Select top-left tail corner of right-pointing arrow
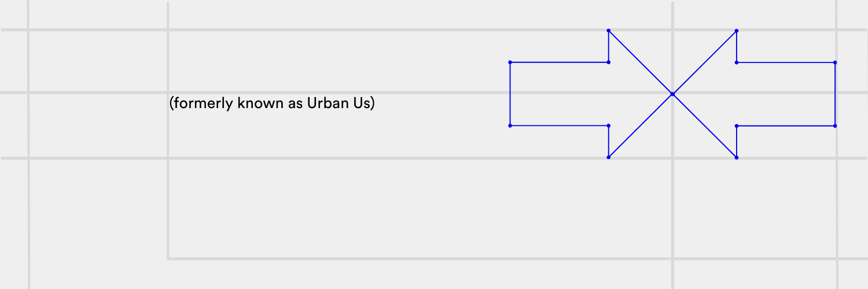The height and width of the screenshot is (289, 868). click(510, 62)
